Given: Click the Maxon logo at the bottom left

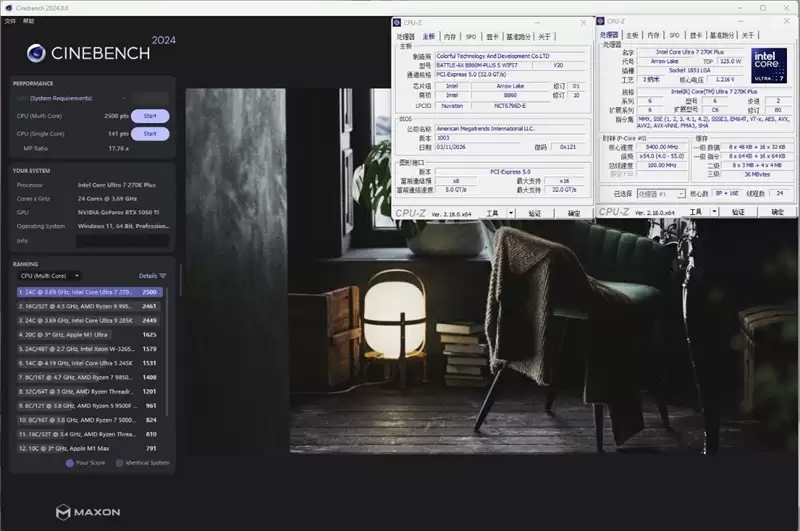Looking at the screenshot, I should pyautogui.click(x=88, y=512).
